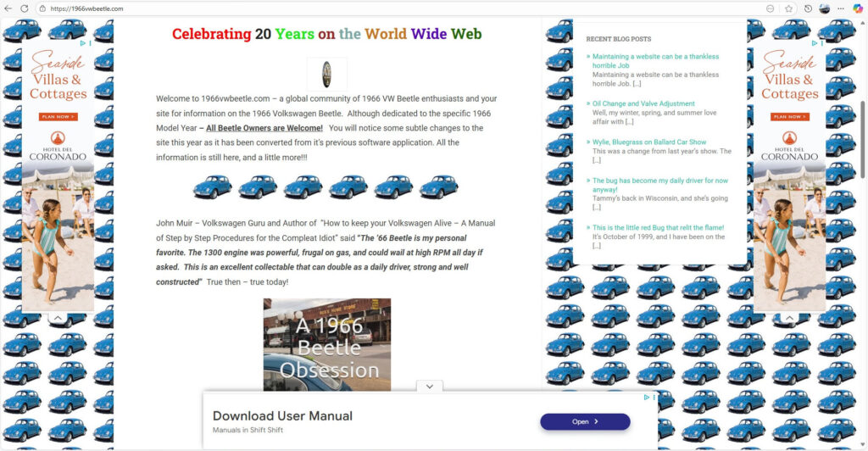The height and width of the screenshot is (451, 868).
Task: Collapse the right Seaside ad using its chevron
Action: coord(789,318)
